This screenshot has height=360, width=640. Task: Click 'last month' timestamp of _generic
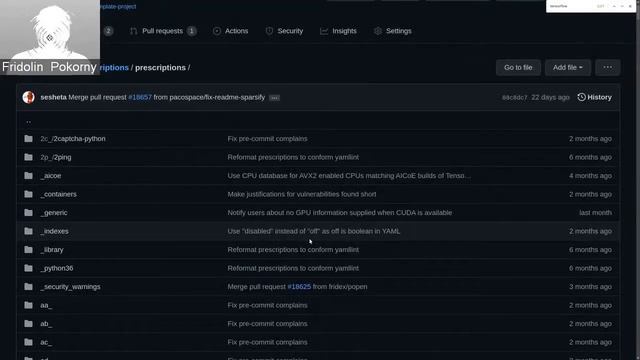tap(595, 213)
